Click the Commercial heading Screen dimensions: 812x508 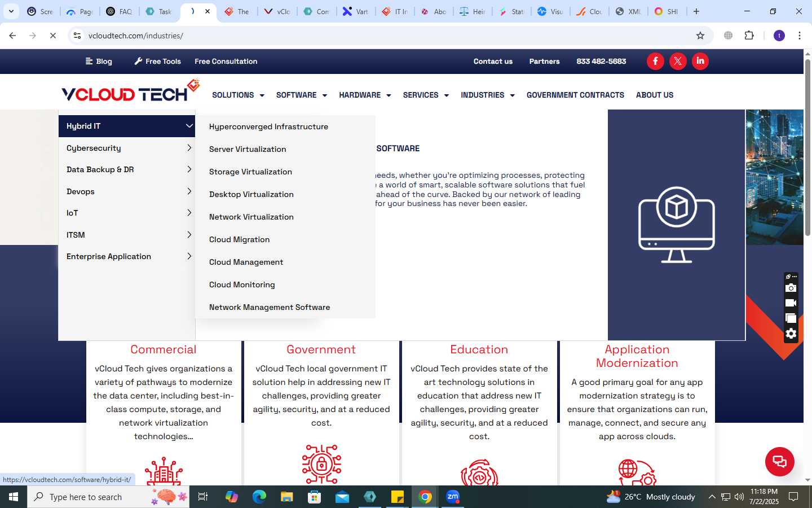[164, 349]
